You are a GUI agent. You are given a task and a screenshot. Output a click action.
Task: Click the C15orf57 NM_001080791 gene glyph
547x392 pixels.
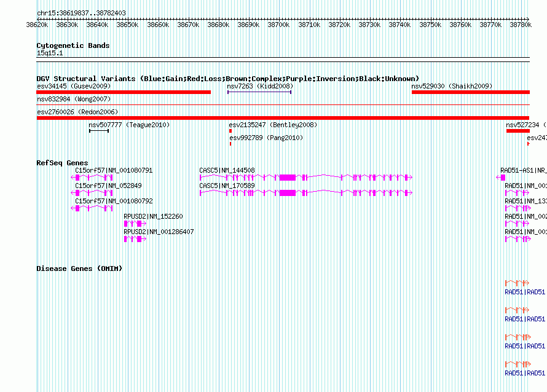pyautogui.click(x=92, y=178)
